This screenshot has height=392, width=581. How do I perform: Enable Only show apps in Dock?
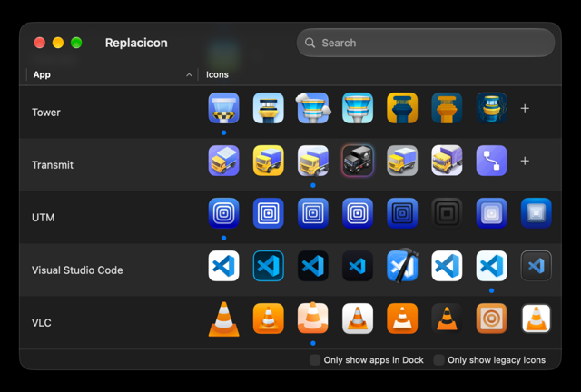(x=315, y=359)
